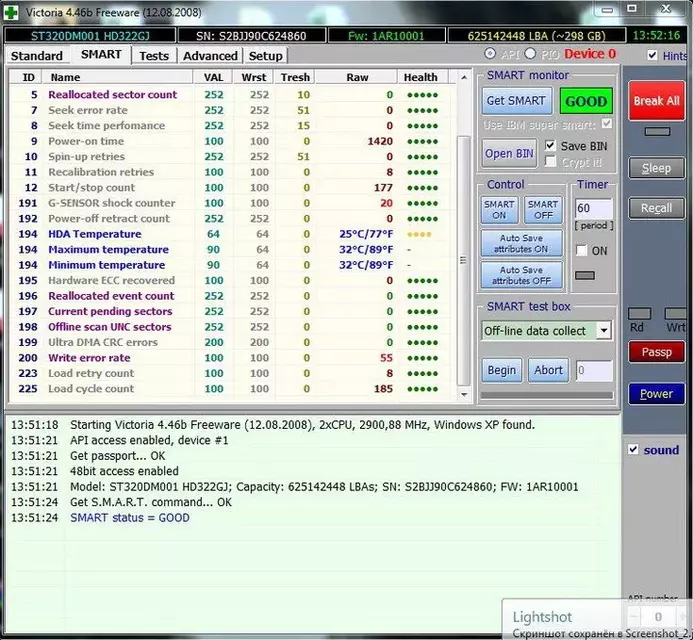Select the Reallocated sector count row
Viewport: 693px width, 640px height.
click(x=232, y=95)
